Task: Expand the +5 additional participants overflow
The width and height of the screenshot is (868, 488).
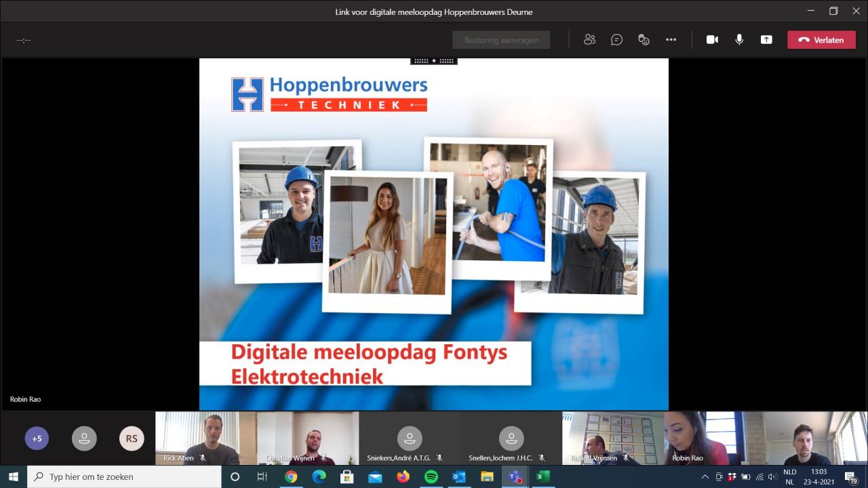Action: click(37, 439)
